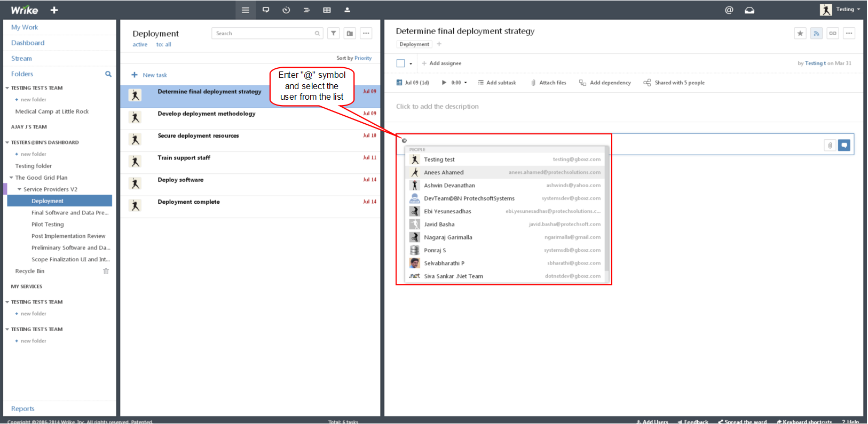Start the timer play icon
Image resolution: width=868 pixels, height=424 pixels.
[444, 83]
